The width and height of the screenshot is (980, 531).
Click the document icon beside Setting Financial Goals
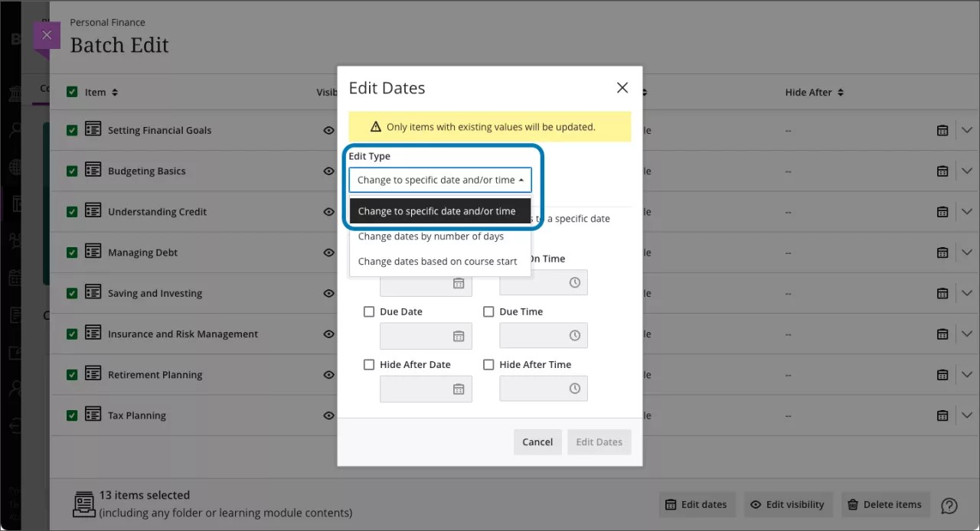pyautogui.click(x=93, y=130)
